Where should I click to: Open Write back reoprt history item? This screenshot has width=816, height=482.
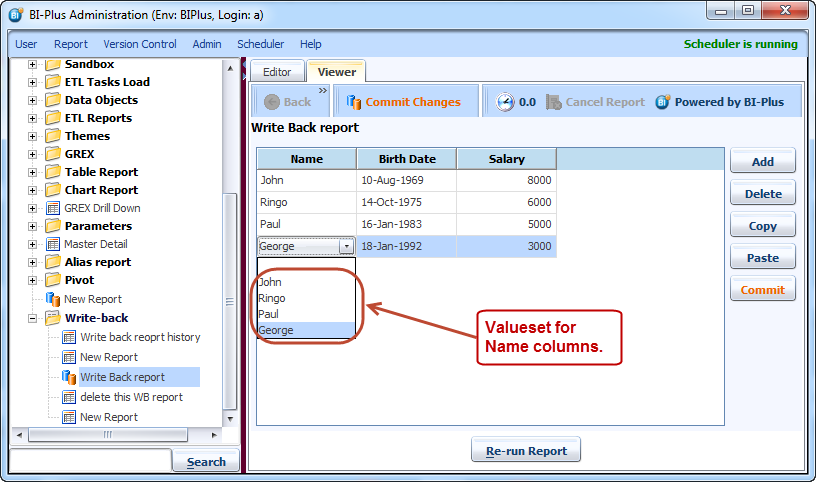point(140,337)
